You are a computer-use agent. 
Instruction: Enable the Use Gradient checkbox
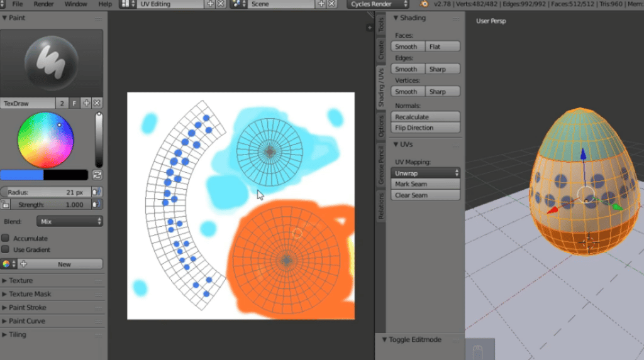coord(6,250)
